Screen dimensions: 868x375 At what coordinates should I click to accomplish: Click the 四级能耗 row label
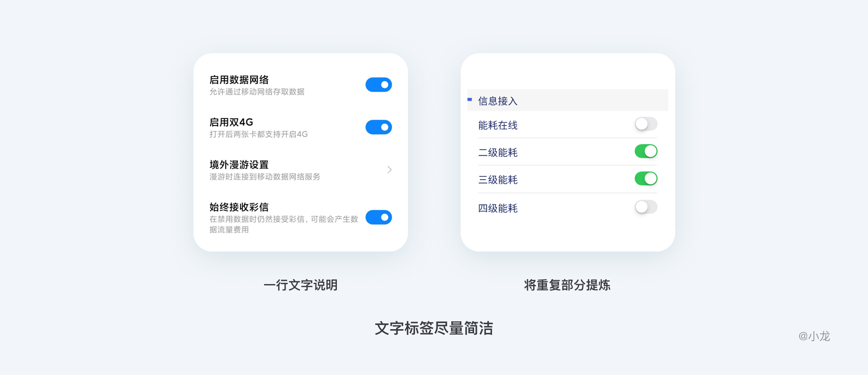[498, 208]
